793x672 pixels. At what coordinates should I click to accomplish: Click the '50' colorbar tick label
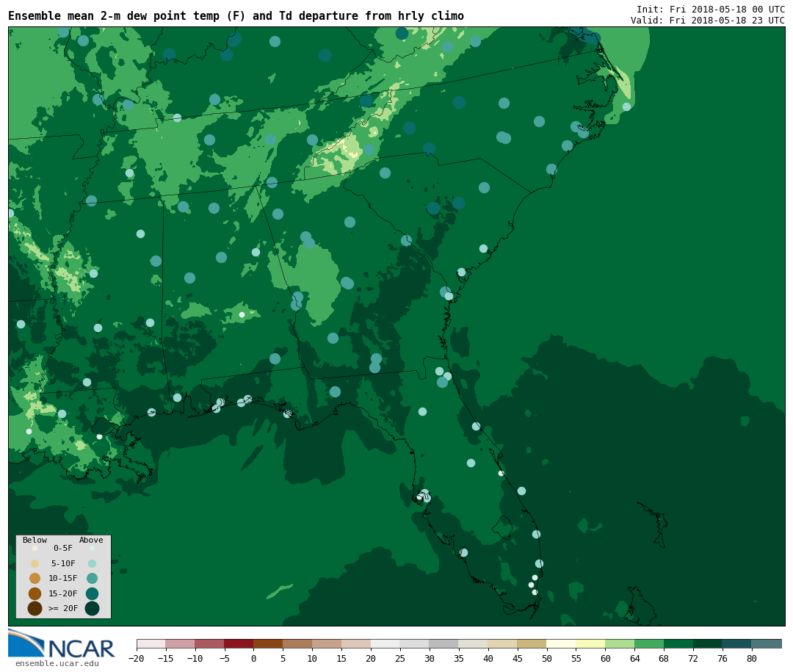pyautogui.click(x=547, y=658)
